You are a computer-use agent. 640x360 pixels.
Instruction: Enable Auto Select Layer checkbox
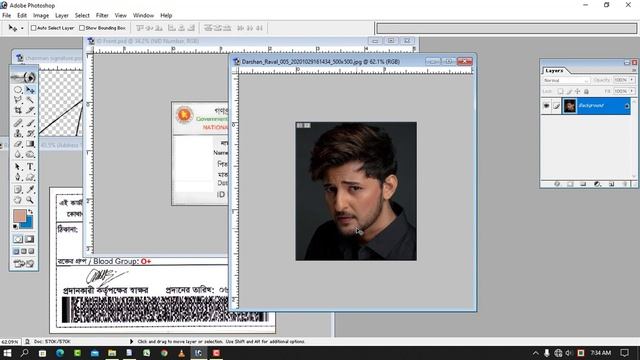coord(34,28)
